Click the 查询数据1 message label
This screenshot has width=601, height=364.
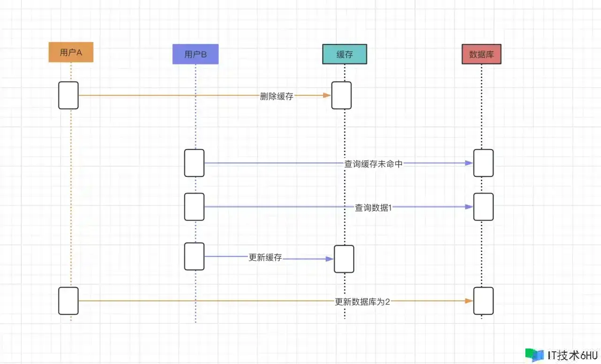point(373,207)
